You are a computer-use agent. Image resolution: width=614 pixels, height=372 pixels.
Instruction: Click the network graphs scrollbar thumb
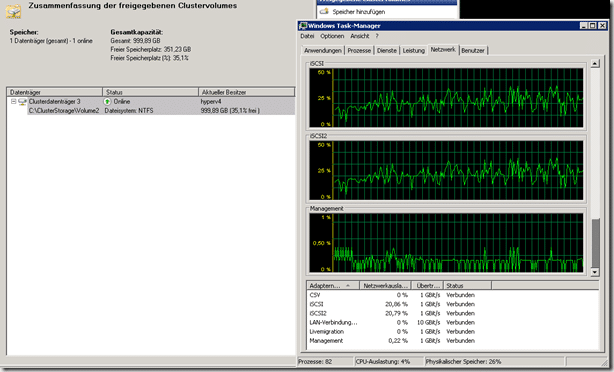coord(595,243)
